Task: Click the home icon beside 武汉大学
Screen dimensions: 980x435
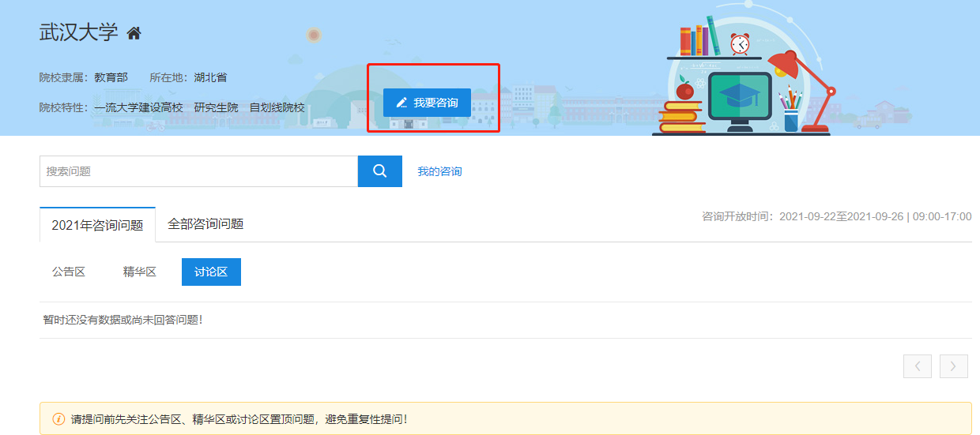Action: coord(134,33)
